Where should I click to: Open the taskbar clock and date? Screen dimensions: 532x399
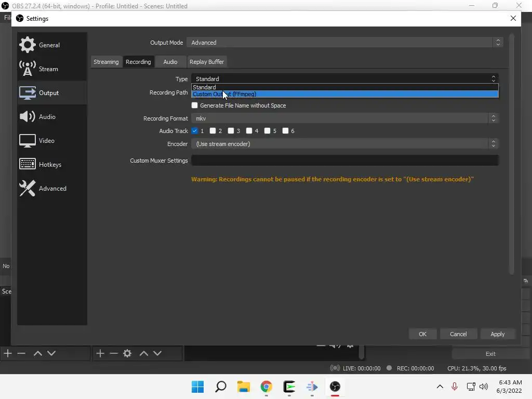tap(509, 387)
